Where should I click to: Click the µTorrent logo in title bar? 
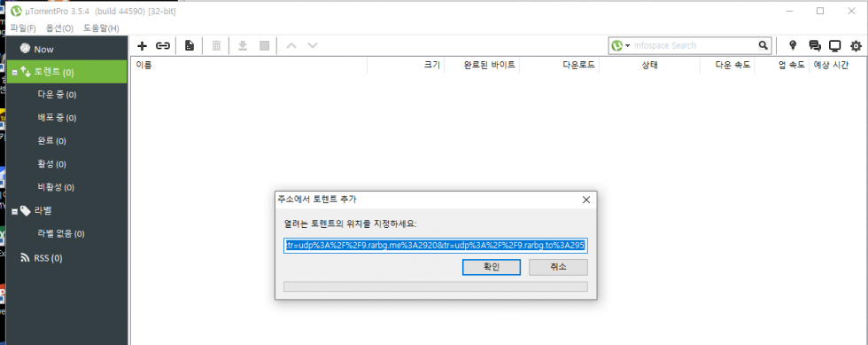coord(16,11)
